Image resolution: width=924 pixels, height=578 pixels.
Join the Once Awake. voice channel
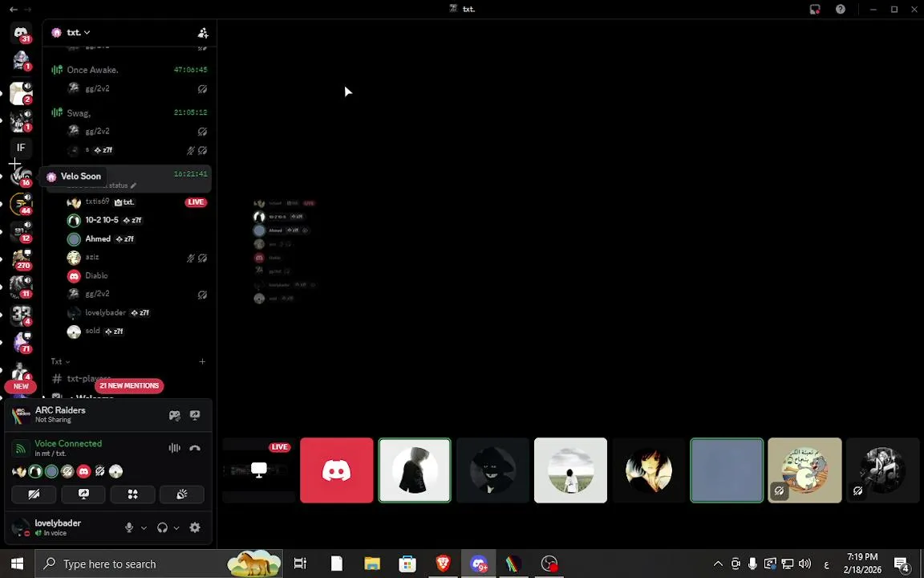(x=130, y=70)
